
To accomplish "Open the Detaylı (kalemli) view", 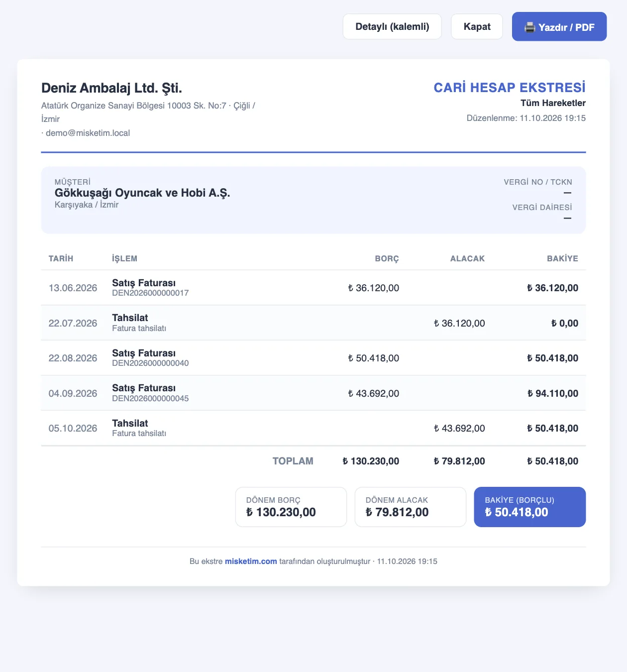I will 392,26.
